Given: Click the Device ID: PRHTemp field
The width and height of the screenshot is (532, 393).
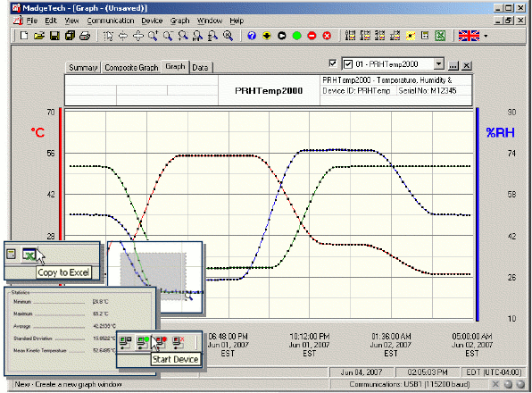Looking at the screenshot, I should tap(356, 90).
